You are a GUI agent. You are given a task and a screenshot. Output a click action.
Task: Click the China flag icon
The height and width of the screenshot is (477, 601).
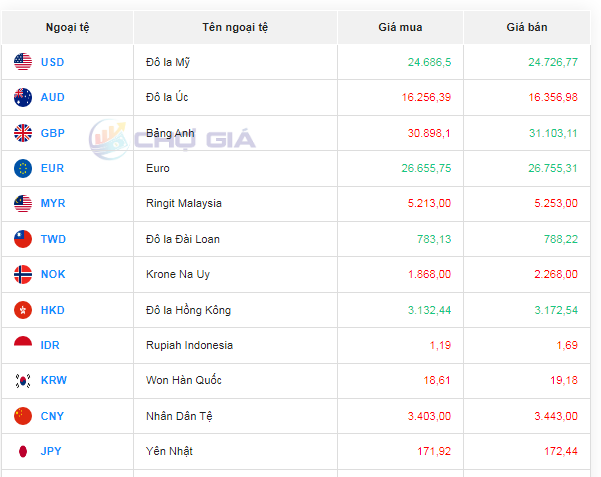click(x=23, y=416)
